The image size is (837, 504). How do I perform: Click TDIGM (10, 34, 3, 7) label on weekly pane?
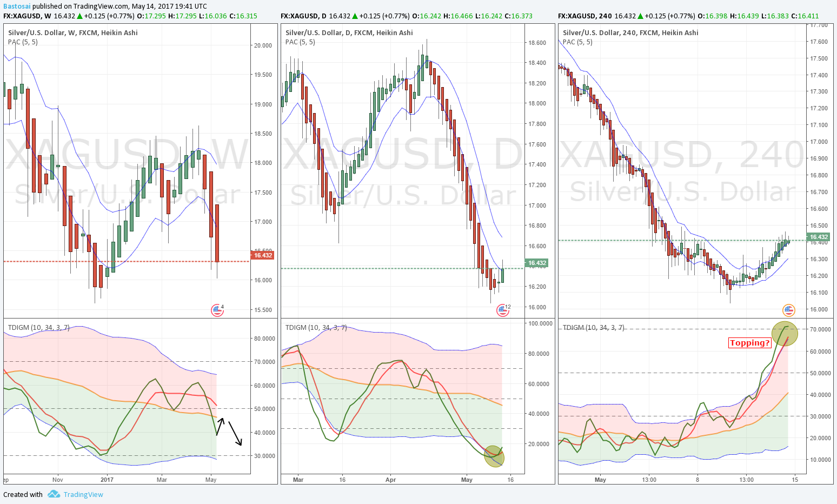pyautogui.click(x=39, y=327)
